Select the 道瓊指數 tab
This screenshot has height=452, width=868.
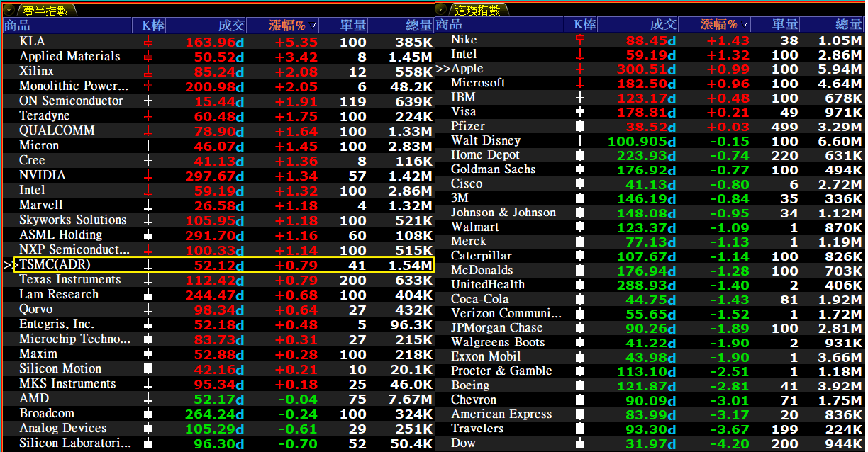[x=478, y=10]
